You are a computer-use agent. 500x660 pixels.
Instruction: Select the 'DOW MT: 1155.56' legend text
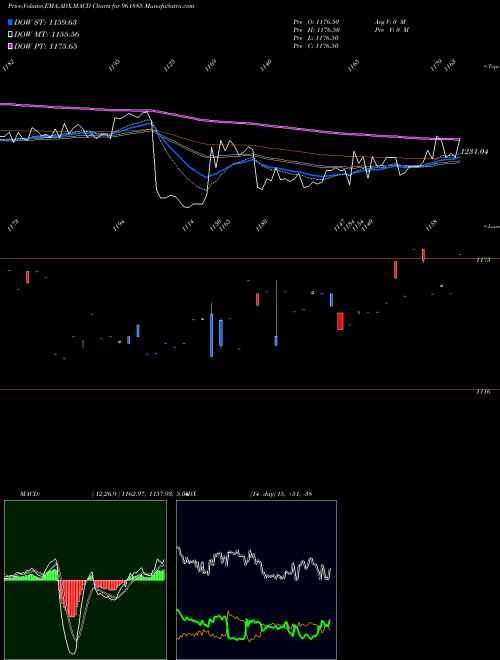(x=47, y=35)
